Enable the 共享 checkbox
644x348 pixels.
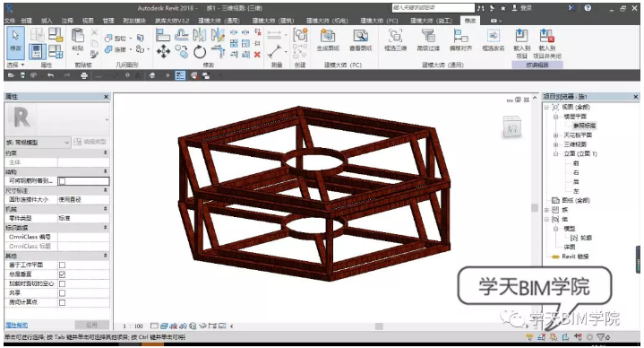point(62,293)
